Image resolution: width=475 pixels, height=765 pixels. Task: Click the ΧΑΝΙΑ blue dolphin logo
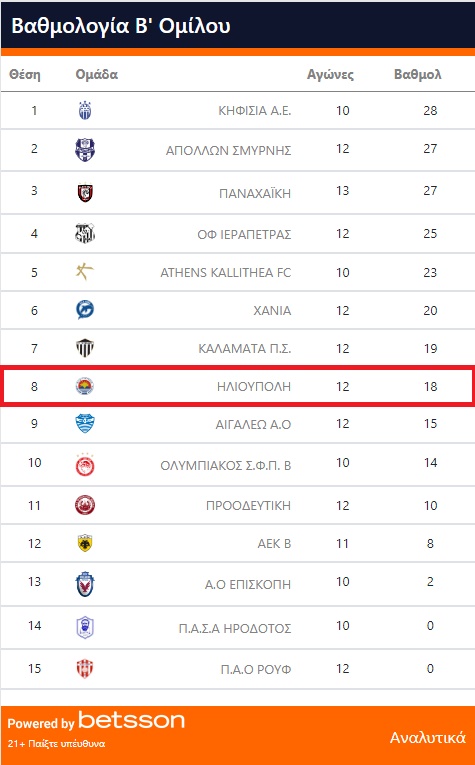(85, 309)
